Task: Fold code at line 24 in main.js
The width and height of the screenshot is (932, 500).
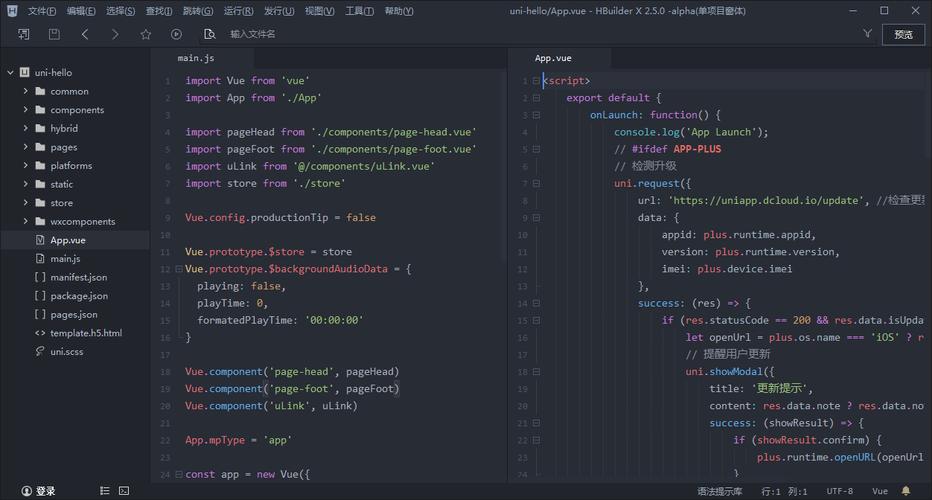Action: click(178, 474)
